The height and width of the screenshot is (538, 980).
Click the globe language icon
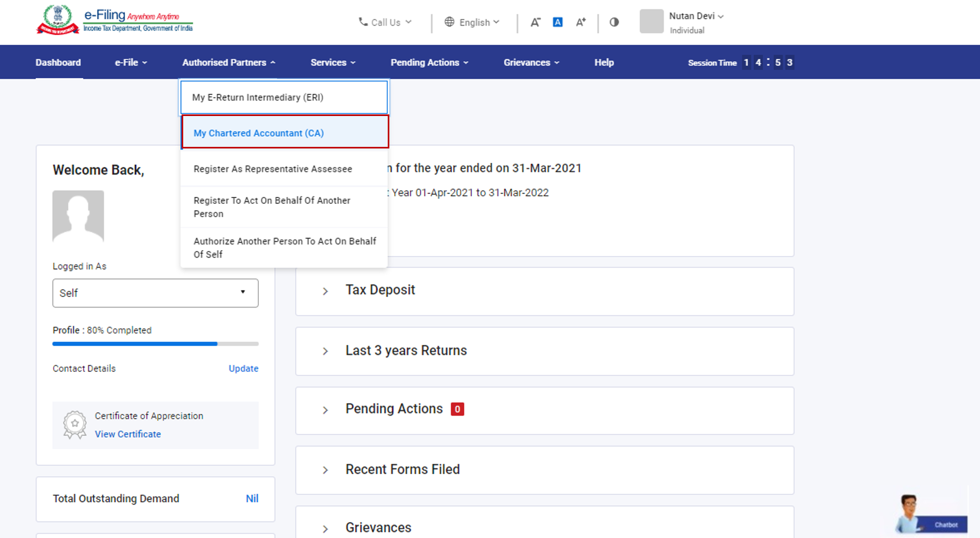tap(450, 22)
